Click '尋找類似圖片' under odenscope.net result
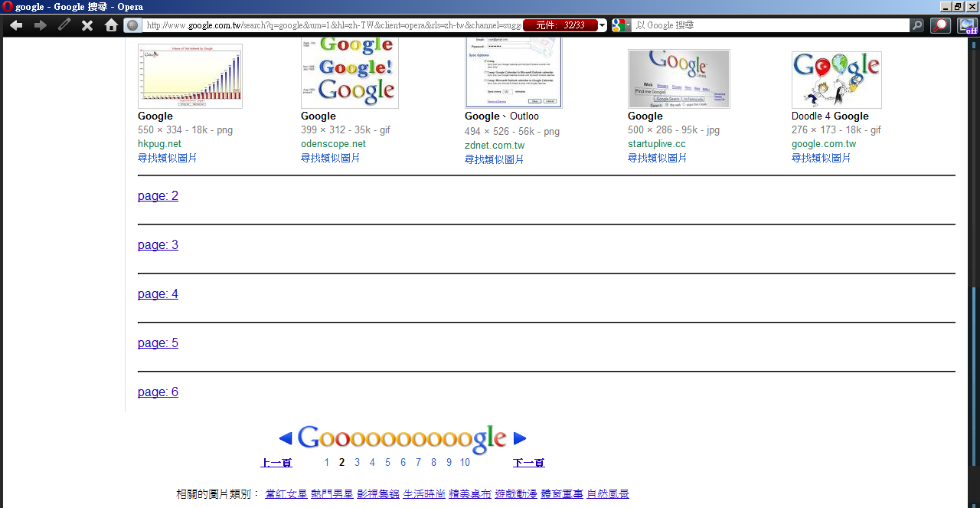 [330, 158]
